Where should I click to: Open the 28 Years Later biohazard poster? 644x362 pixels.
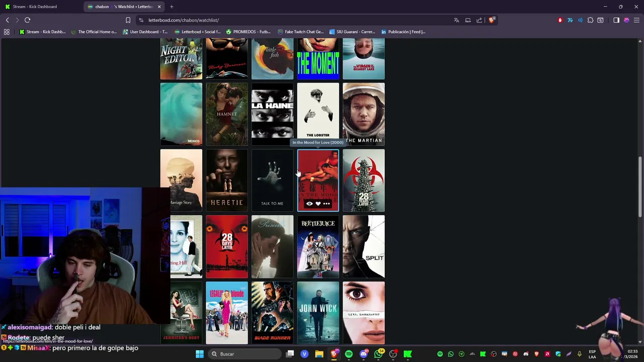[364, 180]
